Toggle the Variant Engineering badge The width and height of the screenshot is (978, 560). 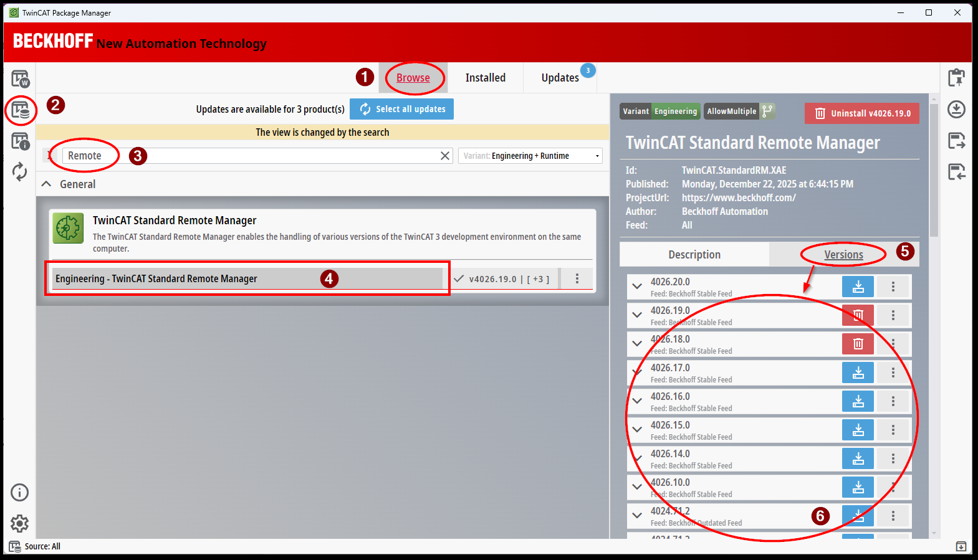coord(660,112)
